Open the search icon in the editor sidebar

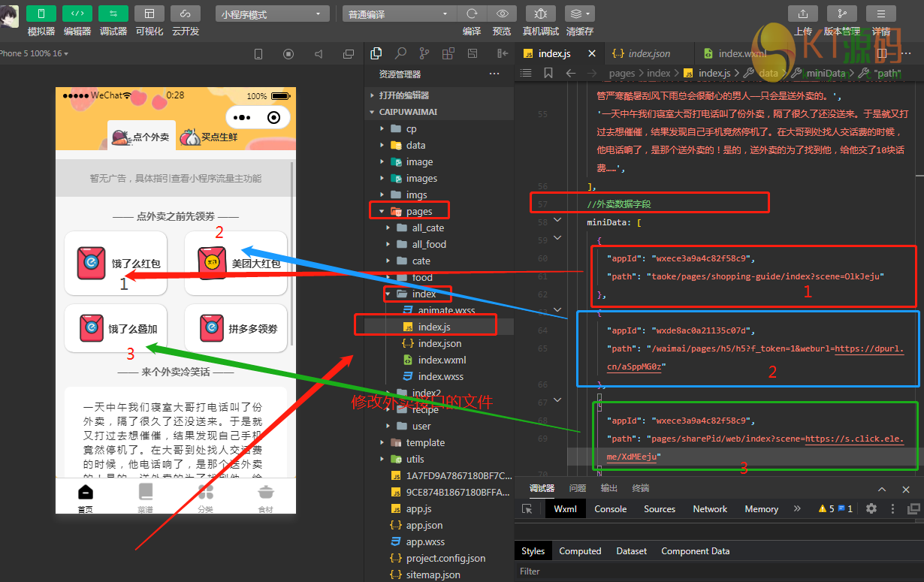point(400,53)
